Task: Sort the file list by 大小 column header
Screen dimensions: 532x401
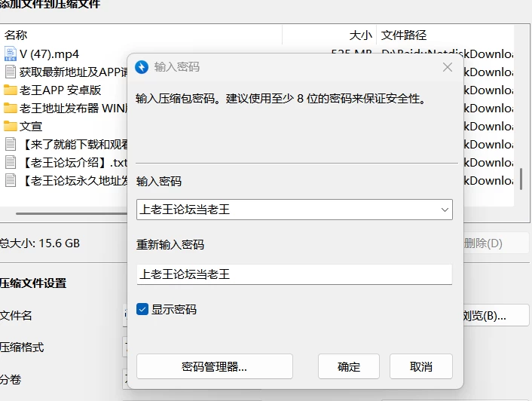Action: pyautogui.click(x=361, y=35)
